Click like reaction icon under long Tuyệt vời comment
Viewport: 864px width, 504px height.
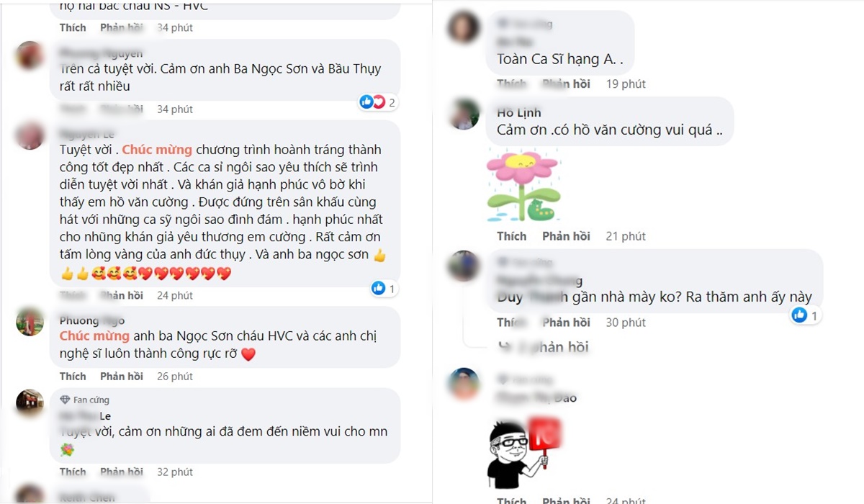[x=378, y=289]
